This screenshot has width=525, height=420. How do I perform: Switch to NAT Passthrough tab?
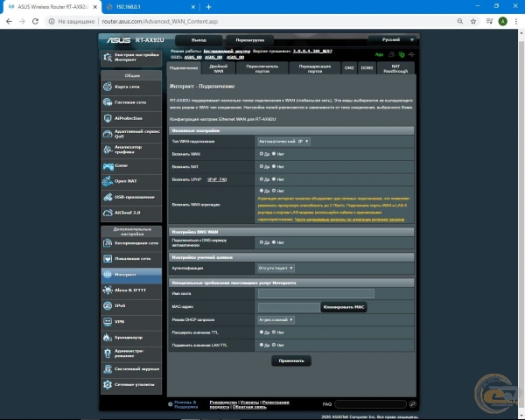click(x=395, y=68)
